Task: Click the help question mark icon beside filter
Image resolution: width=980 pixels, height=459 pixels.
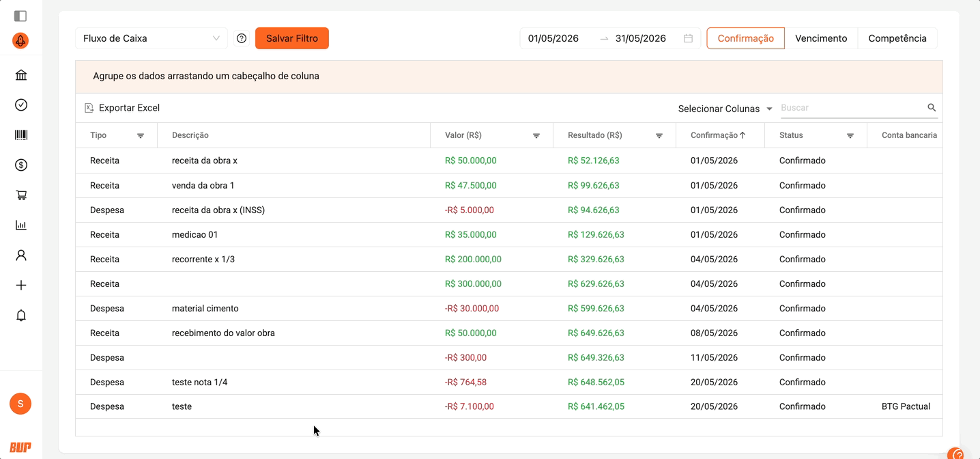Action: 242,38
